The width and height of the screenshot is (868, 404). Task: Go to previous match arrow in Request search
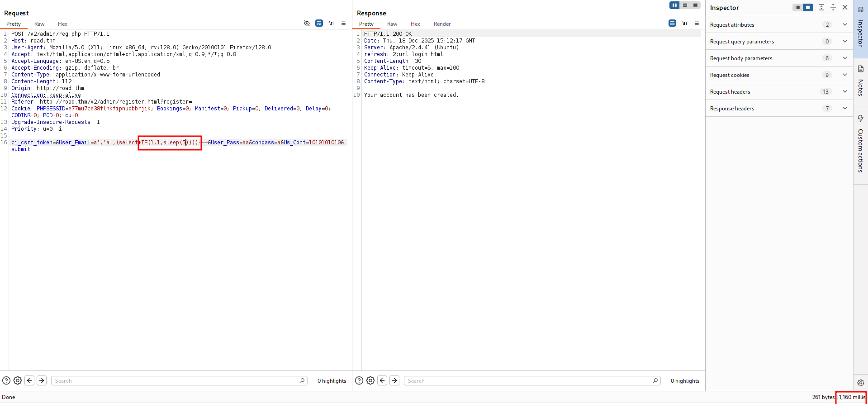[x=29, y=381]
